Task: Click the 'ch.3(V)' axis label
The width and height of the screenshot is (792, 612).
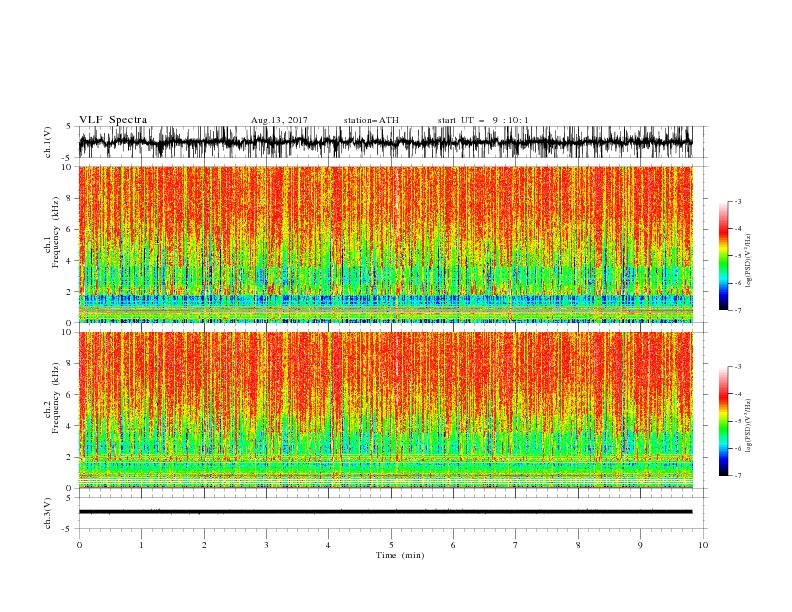Action: coord(48,514)
